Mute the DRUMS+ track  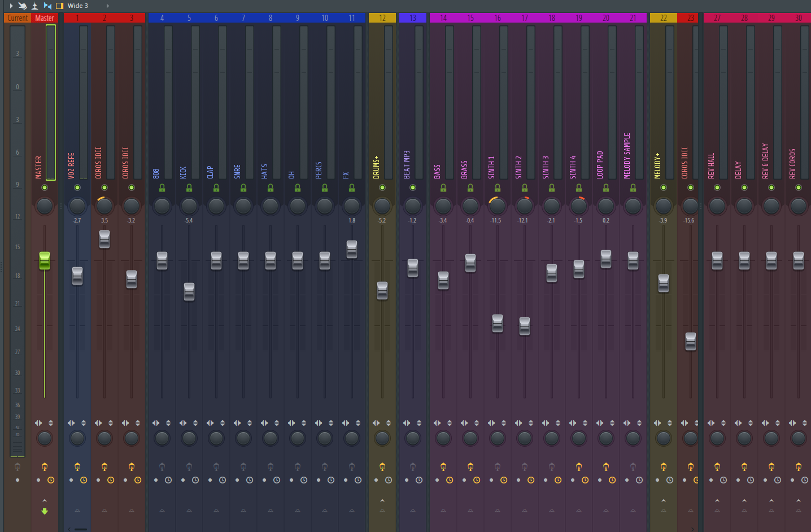click(x=382, y=187)
